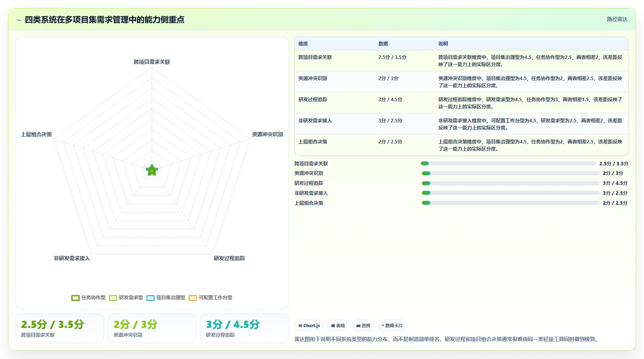
Task: Click the radar axis label 跨项目需求关联
Action: tap(152, 62)
